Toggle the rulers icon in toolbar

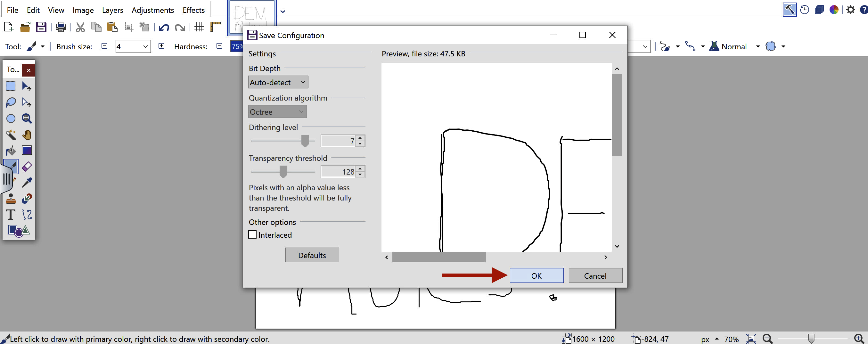pos(215,27)
